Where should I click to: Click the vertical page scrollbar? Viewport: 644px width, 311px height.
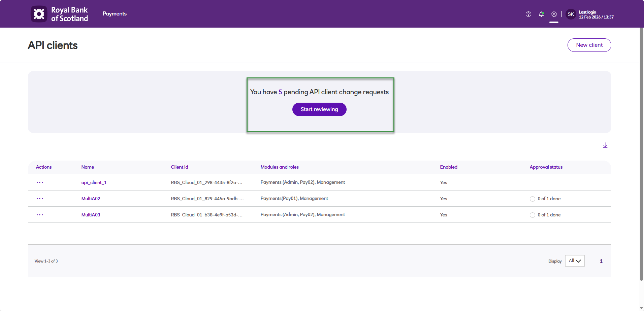[x=641, y=154]
